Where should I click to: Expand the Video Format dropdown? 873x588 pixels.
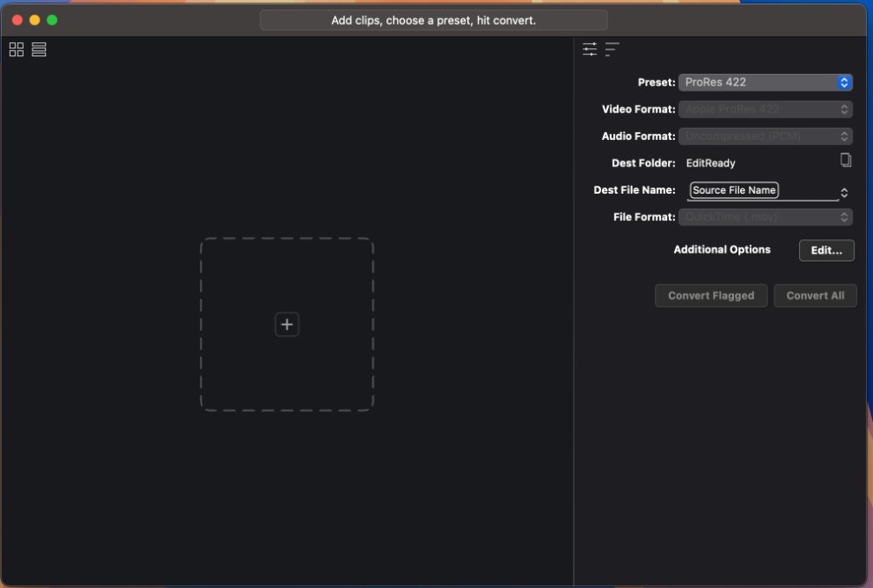[765, 110]
